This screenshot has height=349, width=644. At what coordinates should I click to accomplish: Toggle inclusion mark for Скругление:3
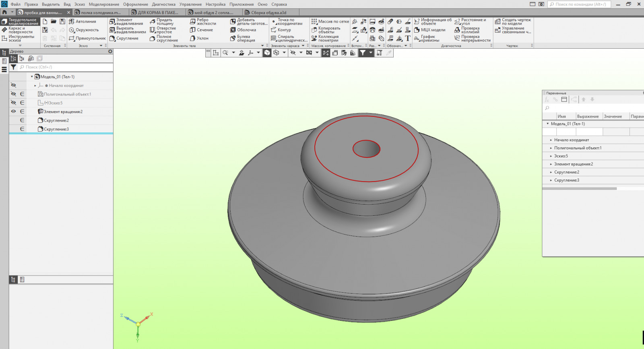[22, 129]
